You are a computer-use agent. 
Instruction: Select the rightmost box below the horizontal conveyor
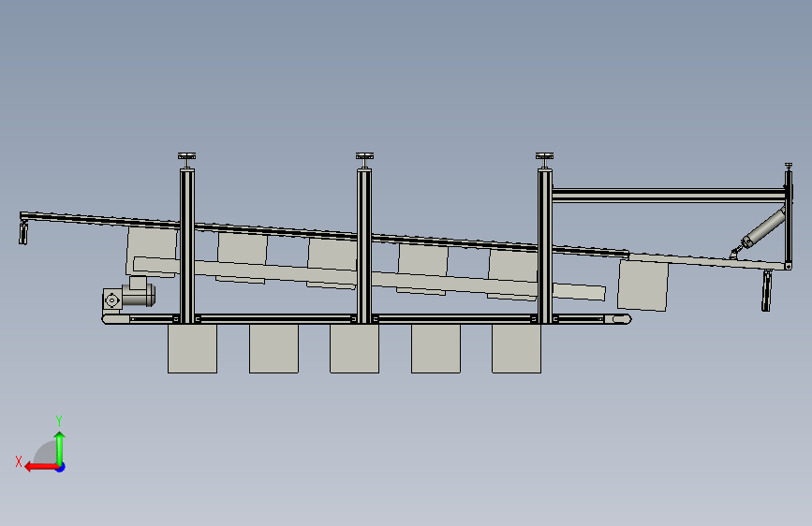[x=516, y=348]
